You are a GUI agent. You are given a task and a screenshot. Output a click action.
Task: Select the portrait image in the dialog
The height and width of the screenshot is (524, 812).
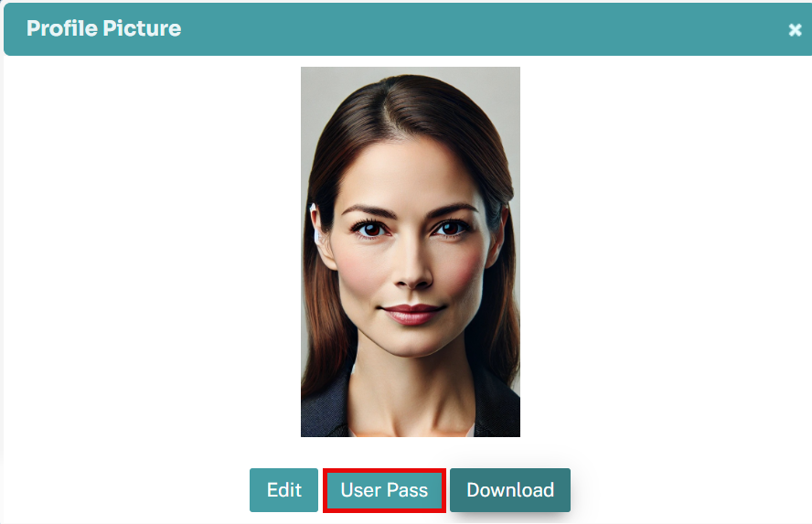[x=411, y=251]
